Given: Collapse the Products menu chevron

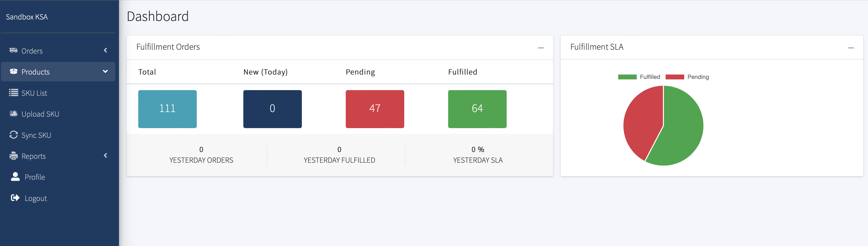Looking at the screenshot, I should coord(105,71).
